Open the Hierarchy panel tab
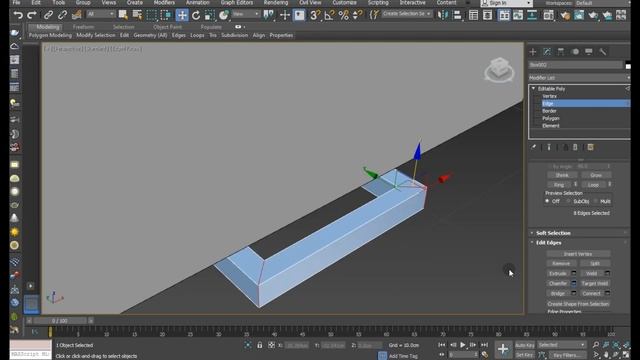 [561, 51]
